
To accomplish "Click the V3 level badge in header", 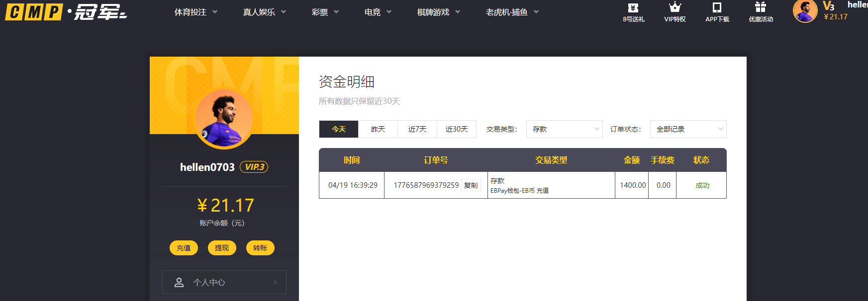I will pyautogui.click(x=829, y=6).
